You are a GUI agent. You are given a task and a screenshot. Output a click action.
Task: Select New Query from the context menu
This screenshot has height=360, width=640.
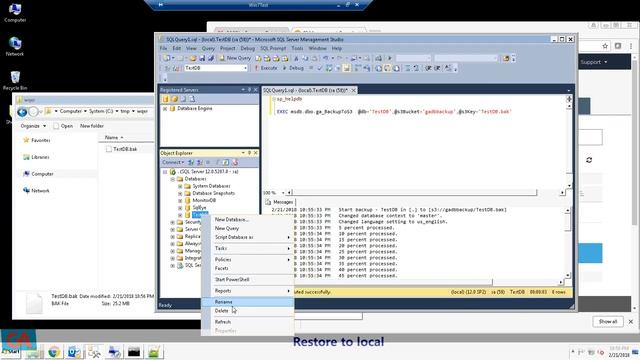click(x=247, y=229)
